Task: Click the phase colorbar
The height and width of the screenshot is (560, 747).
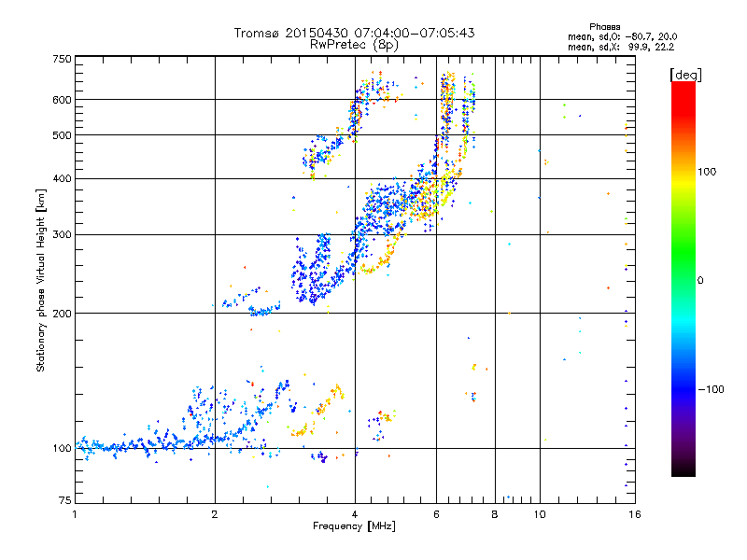Action: coord(684,278)
